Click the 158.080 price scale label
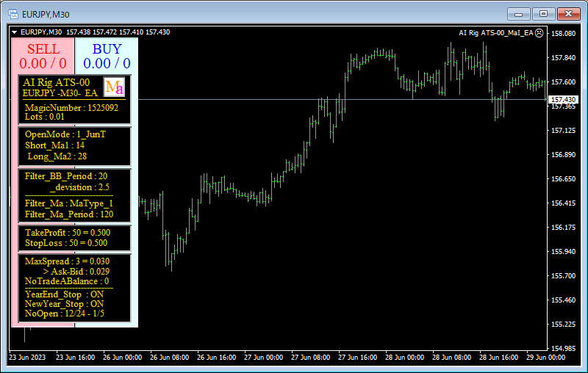Screen dimensions: 588x373 point(563,34)
